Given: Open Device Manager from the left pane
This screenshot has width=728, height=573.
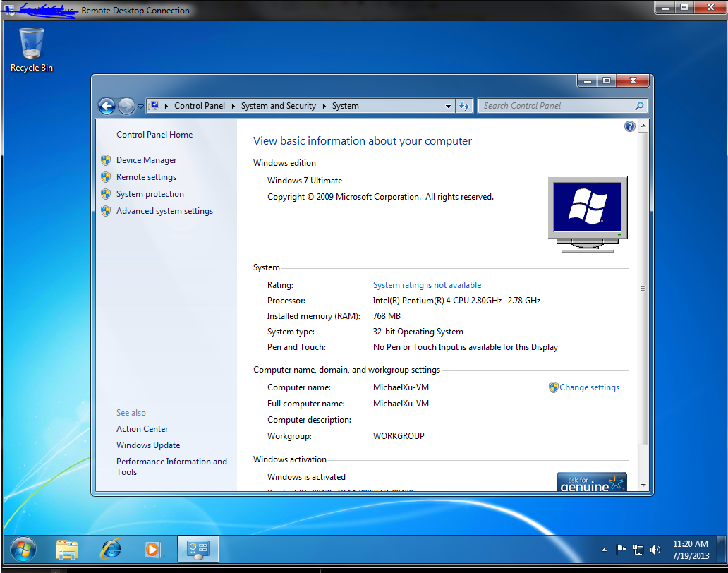Looking at the screenshot, I should [x=146, y=160].
